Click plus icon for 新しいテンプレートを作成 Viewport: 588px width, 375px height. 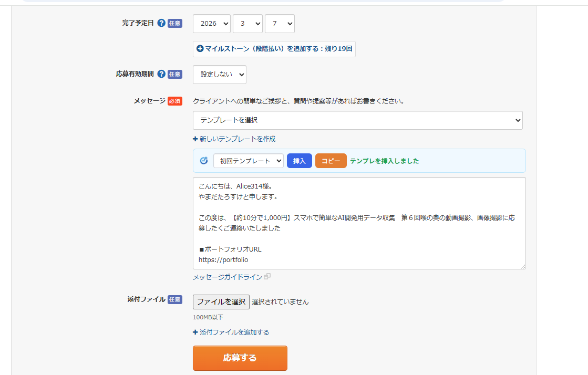pyautogui.click(x=195, y=138)
